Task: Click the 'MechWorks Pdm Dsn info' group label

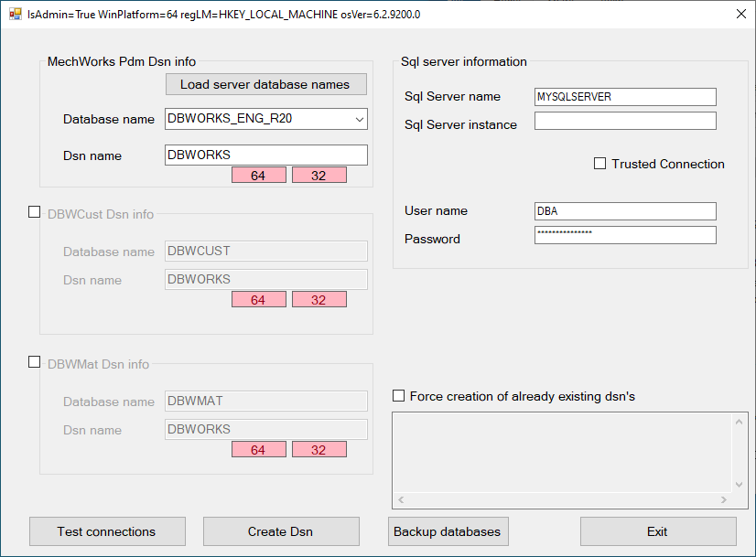Action: pyautogui.click(x=122, y=61)
